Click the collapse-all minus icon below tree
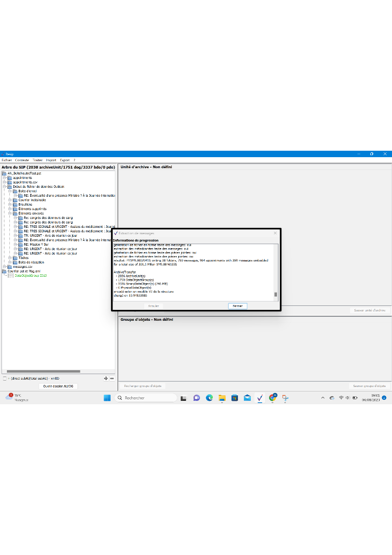Screen dimensions: 392x555 tap(112, 378)
